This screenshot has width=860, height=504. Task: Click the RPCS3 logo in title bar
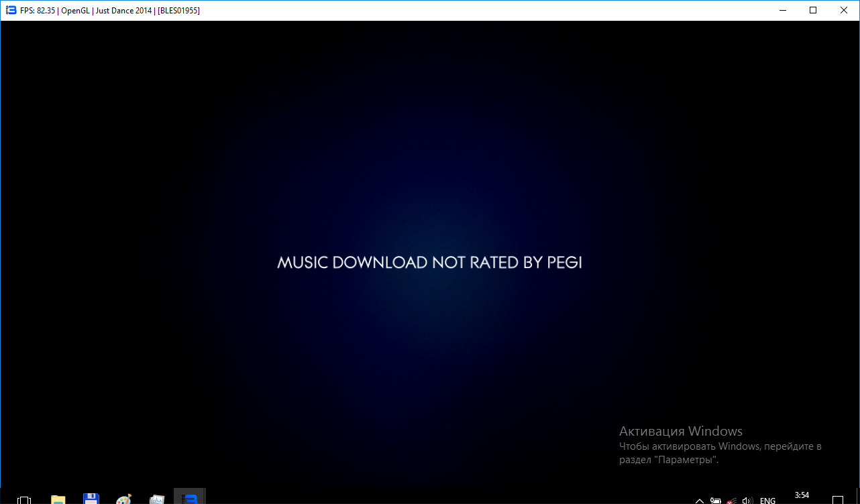(11, 10)
